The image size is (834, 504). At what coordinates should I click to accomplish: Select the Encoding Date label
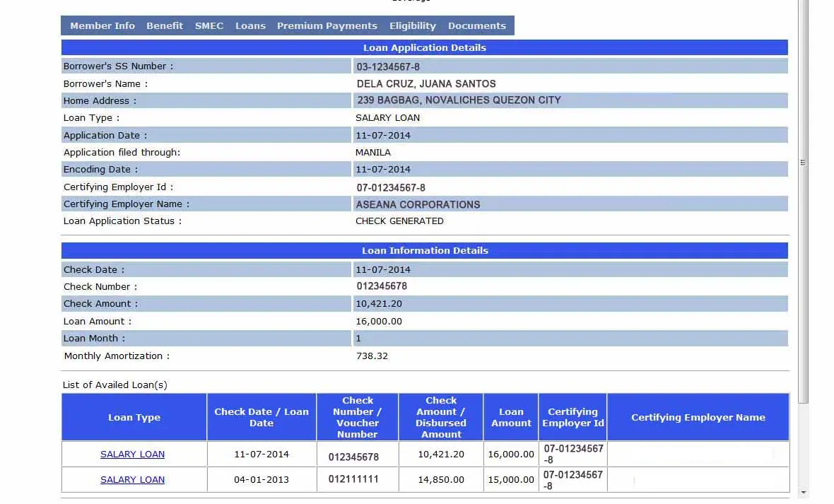tap(100, 169)
